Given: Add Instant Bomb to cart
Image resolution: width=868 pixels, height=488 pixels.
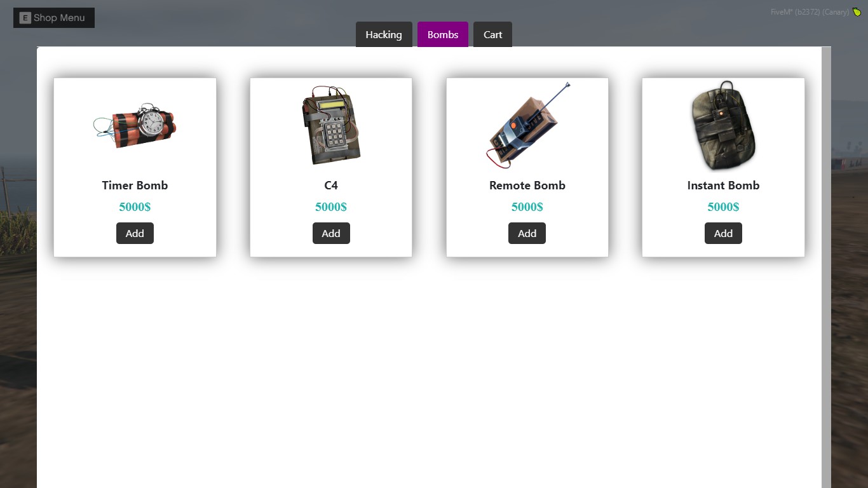Looking at the screenshot, I should click(723, 233).
